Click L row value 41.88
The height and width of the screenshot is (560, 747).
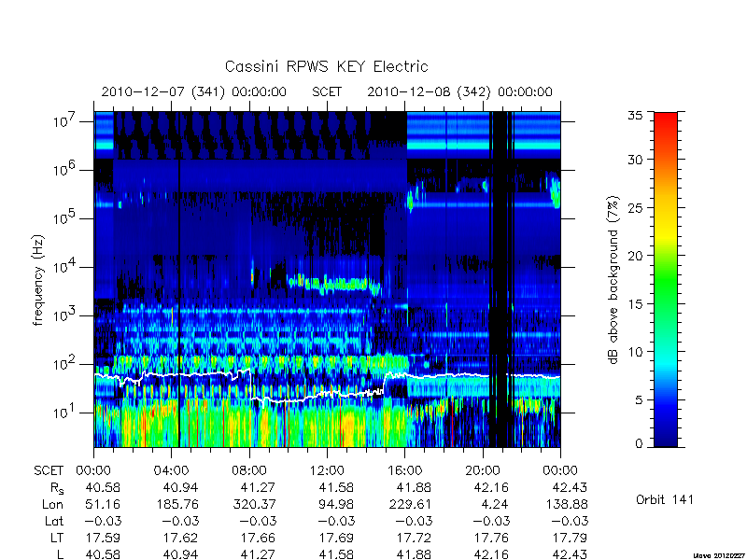click(x=414, y=554)
